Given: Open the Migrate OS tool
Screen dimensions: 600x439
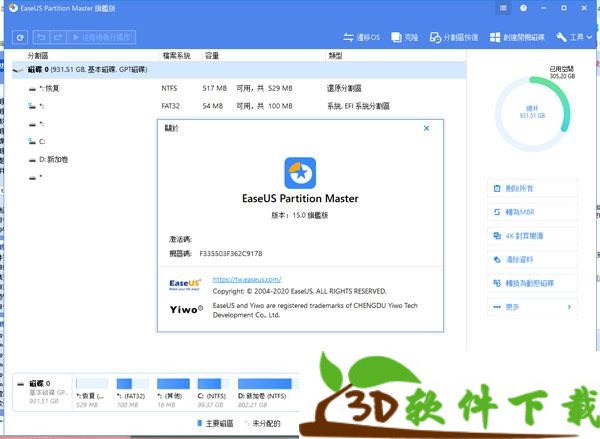Looking at the screenshot, I should [362, 37].
